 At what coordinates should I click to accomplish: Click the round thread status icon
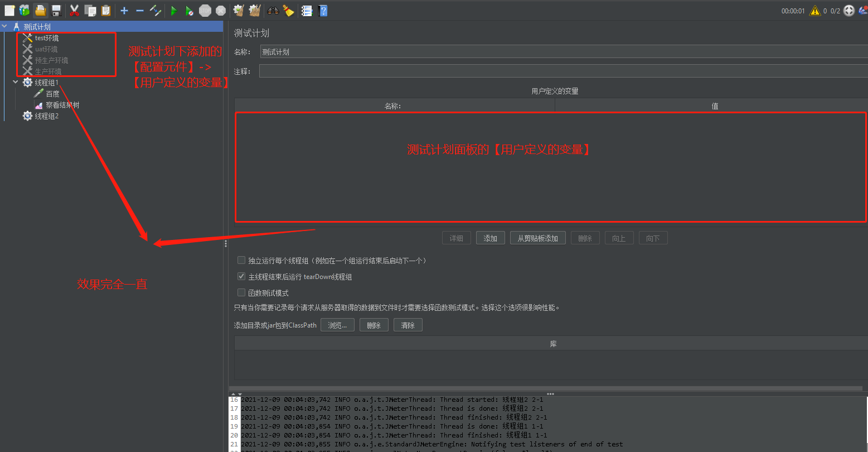[x=849, y=11]
